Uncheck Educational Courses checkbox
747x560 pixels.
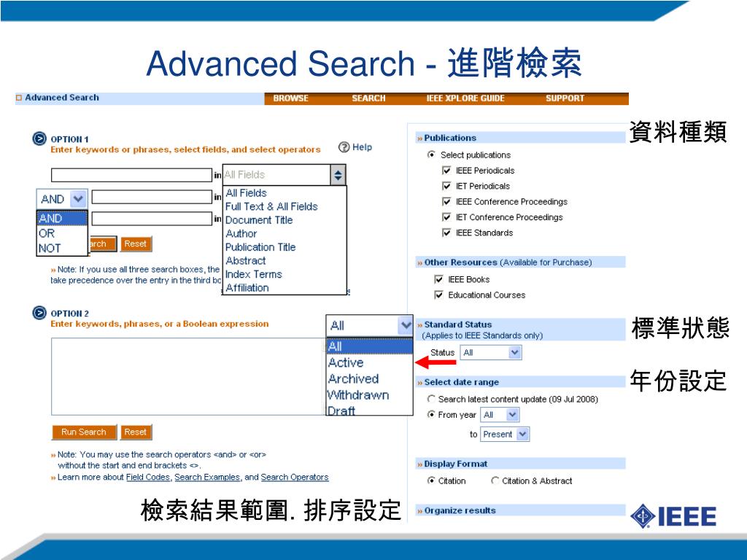tap(438, 295)
